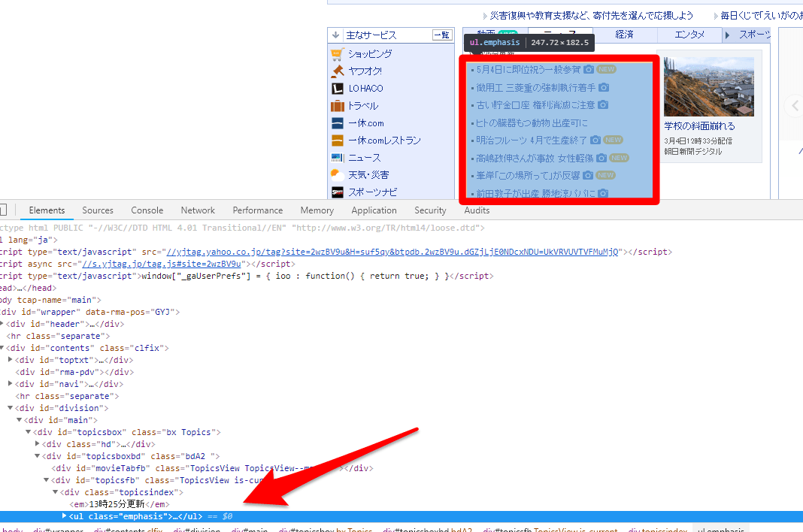Open the Console tab
The image size is (803, 532).
[147, 210]
